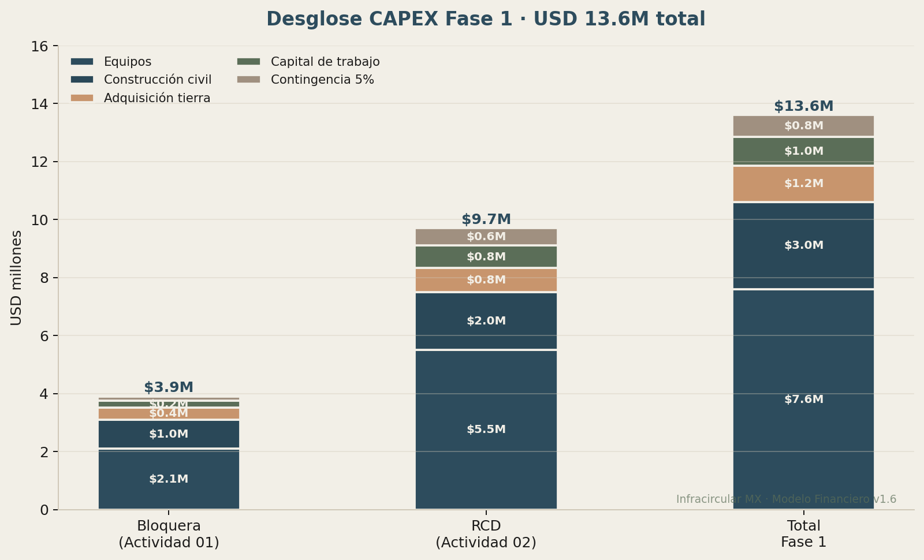The height and width of the screenshot is (560, 924).
Task: Click the Construcción civil legend swatch
Action: 82,80
